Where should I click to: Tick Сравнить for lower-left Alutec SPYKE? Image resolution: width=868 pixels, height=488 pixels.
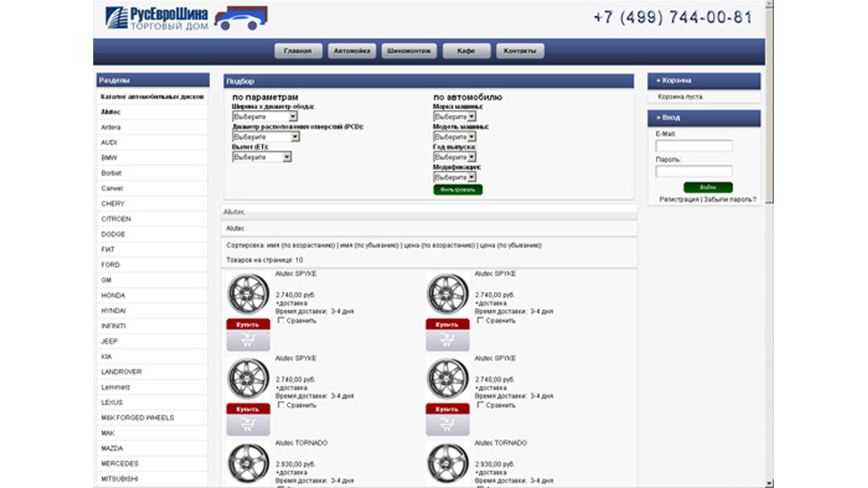[281, 405]
